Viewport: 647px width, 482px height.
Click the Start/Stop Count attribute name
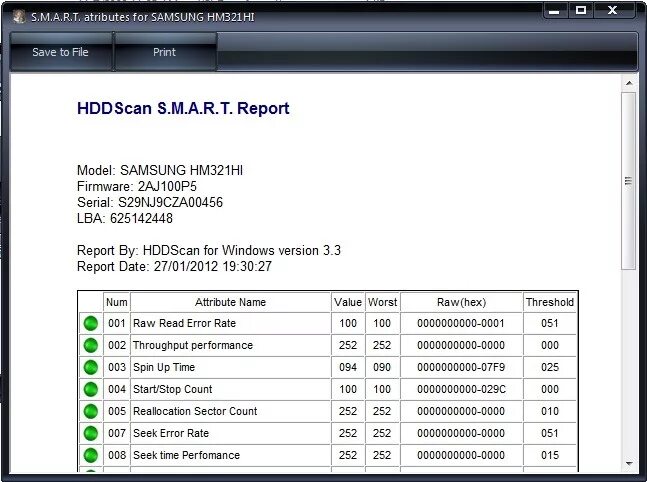[172, 389]
